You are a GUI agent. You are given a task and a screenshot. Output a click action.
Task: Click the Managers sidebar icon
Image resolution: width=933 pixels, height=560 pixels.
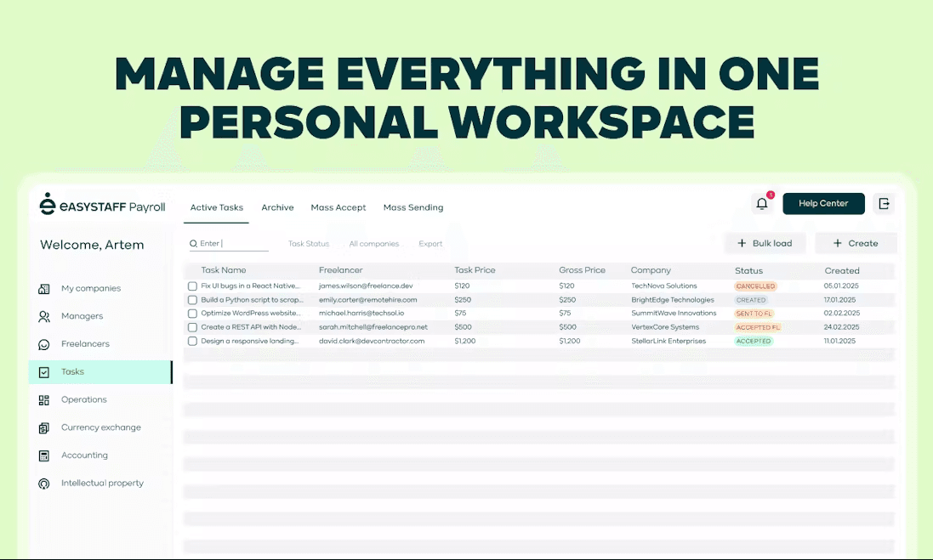click(x=44, y=316)
